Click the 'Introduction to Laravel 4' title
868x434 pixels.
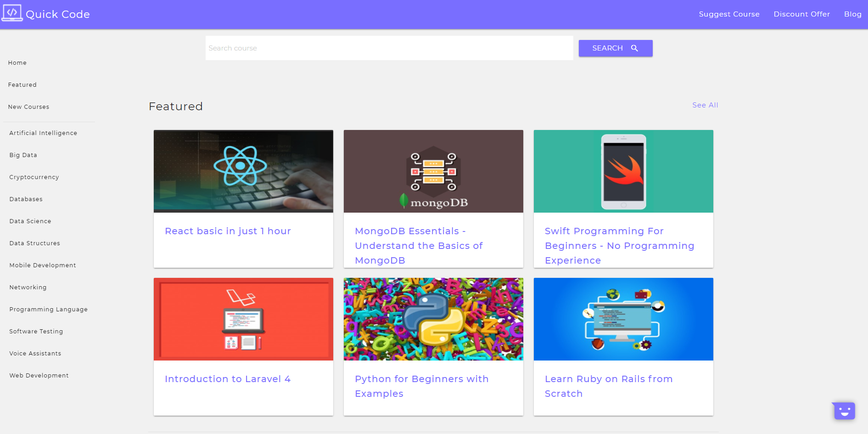[x=228, y=379]
